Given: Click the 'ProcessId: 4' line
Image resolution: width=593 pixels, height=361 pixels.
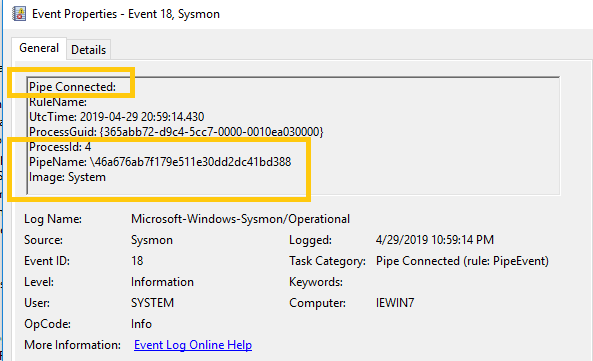Looking at the screenshot, I should 60,147.
